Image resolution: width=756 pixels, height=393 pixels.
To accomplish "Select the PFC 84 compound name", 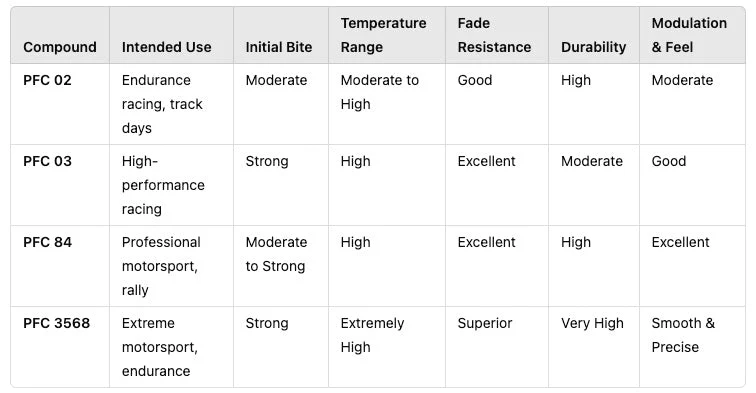I will click(47, 242).
